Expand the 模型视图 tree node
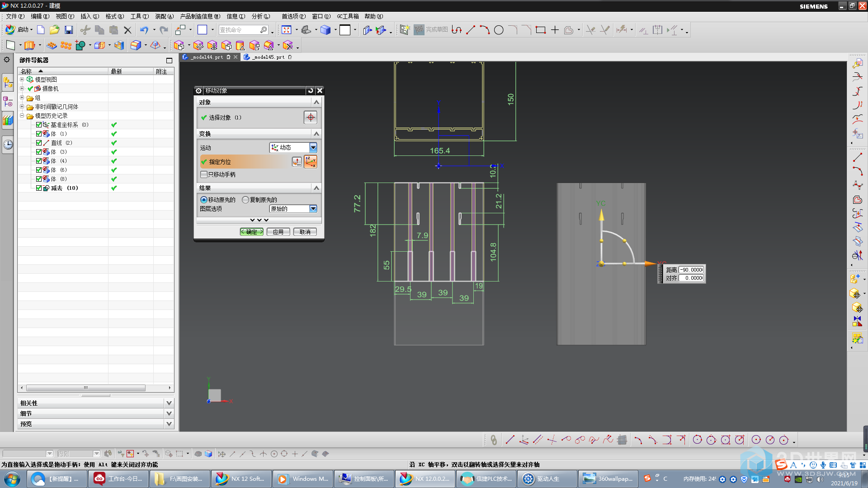Image resolution: width=868 pixels, height=488 pixels. coord(22,79)
